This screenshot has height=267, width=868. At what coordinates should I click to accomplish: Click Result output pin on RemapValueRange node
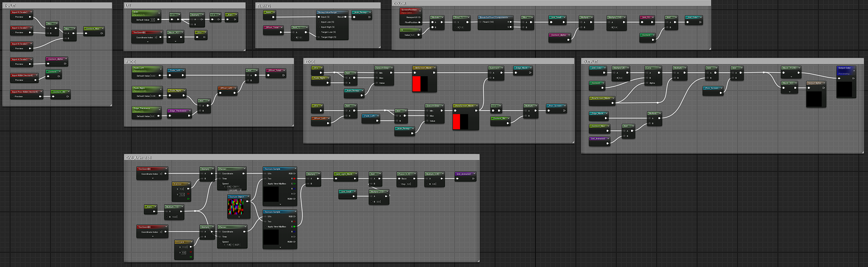click(346, 17)
